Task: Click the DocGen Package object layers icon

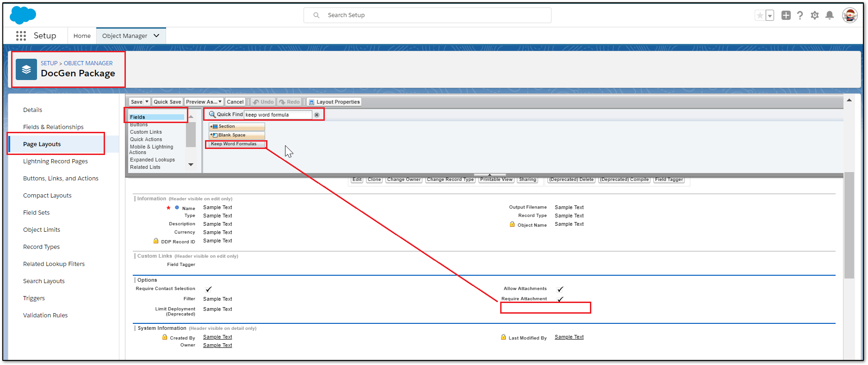Action: click(x=26, y=69)
